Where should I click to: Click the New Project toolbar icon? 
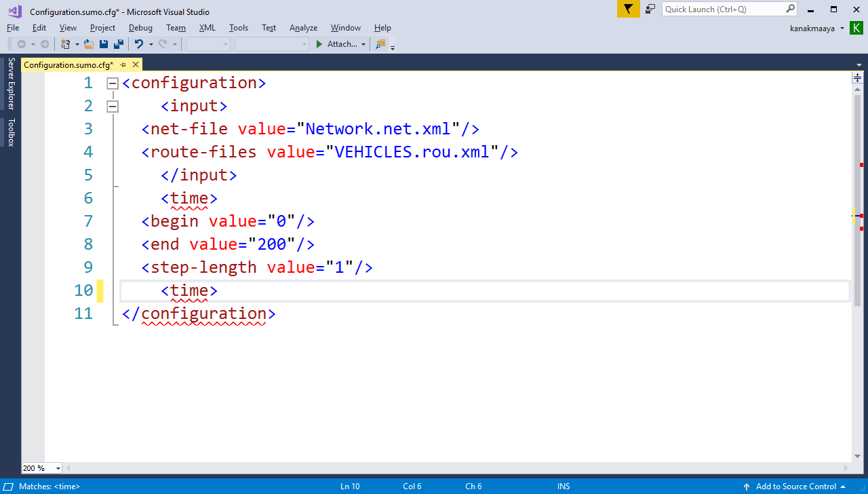[x=66, y=44]
